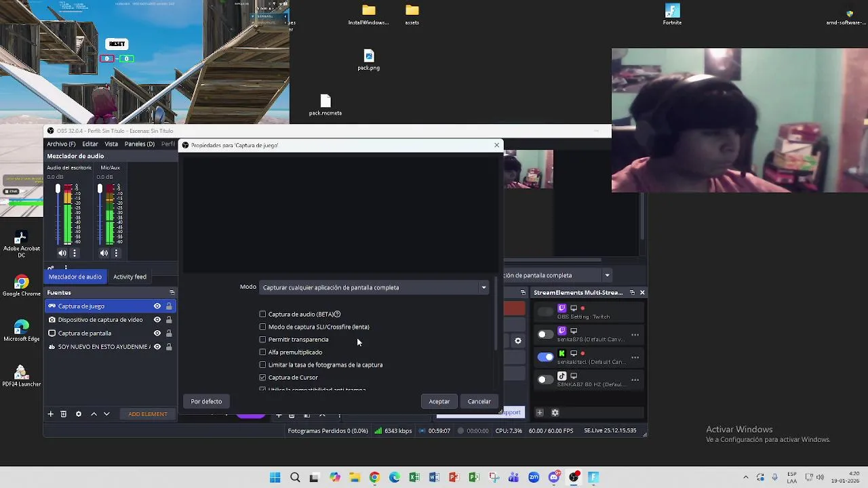This screenshot has width=868, height=488.
Task: Click the ADD ELEMENT button
Action: (x=148, y=414)
